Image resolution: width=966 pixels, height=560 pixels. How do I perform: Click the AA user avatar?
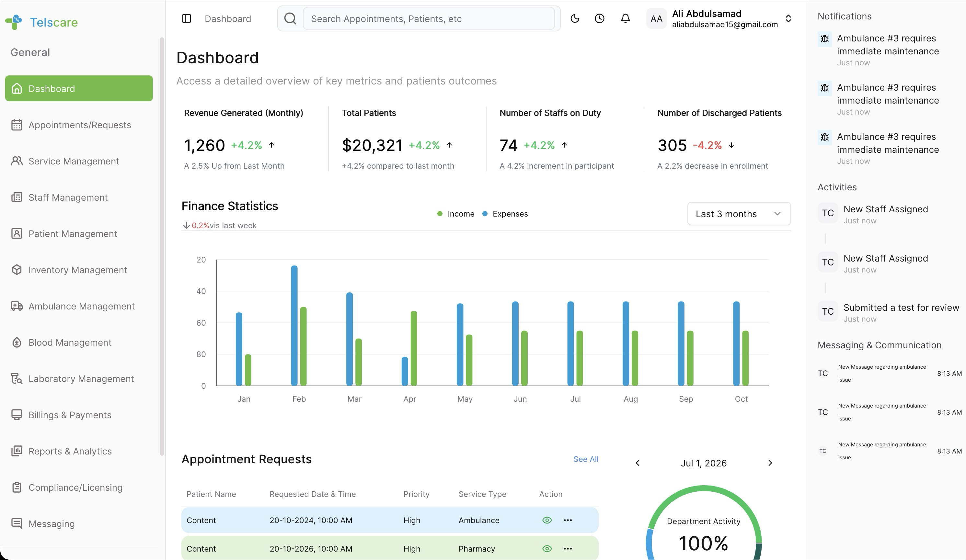click(x=656, y=19)
